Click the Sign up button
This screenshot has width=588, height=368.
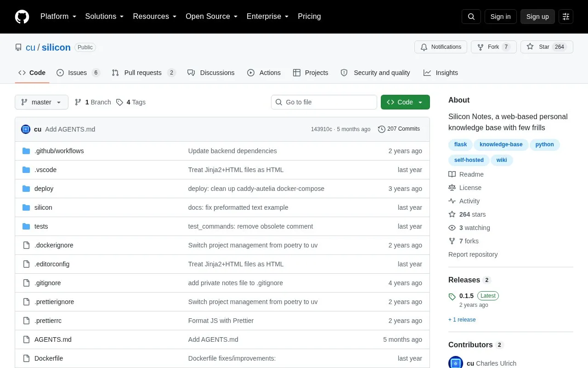click(x=537, y=17)
